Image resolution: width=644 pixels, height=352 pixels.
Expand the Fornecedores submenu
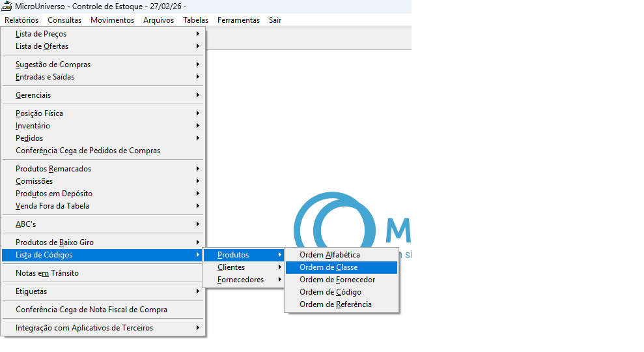point(240,280)
